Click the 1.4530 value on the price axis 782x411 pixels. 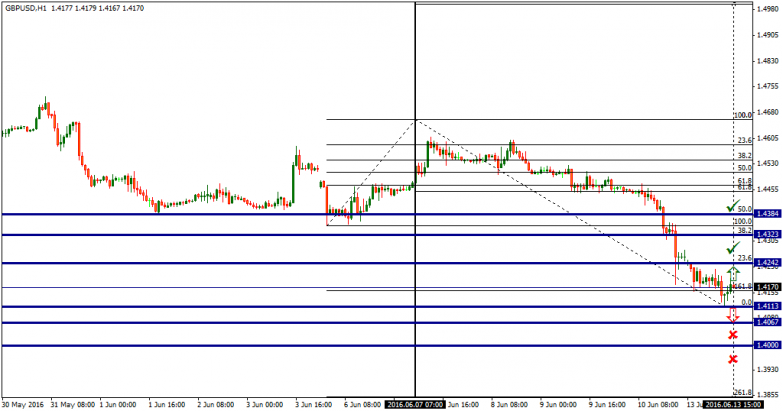click(x=768, y=164)
